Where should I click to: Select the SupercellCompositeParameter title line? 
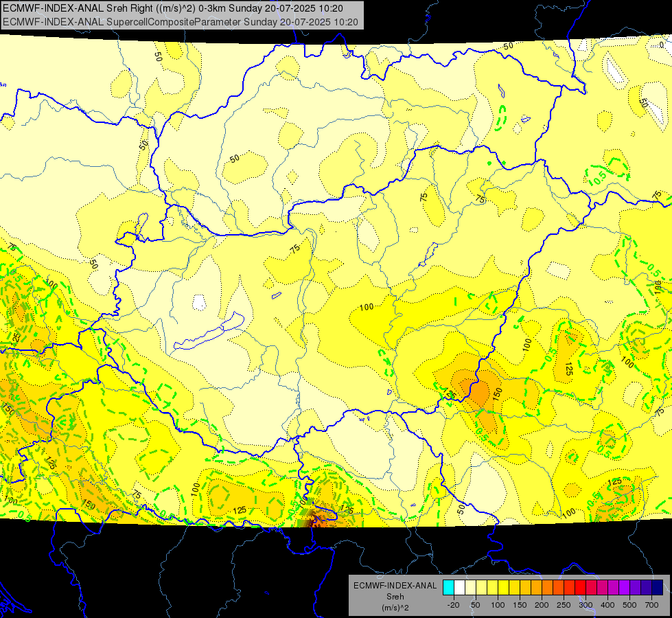[181, 22]
